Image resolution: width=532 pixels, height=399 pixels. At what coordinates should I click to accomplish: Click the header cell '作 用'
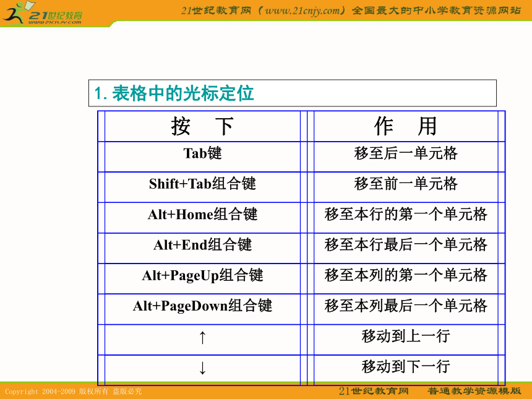[406, 126]
